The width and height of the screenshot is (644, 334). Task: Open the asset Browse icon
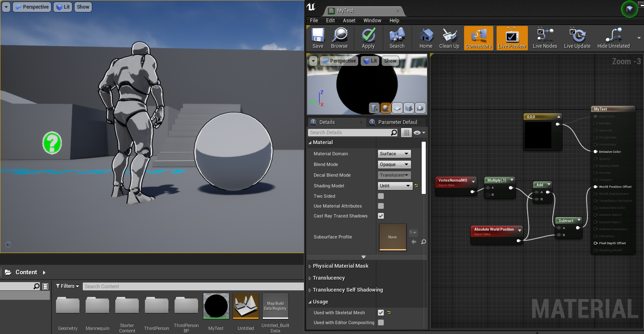tap(339, 38)
